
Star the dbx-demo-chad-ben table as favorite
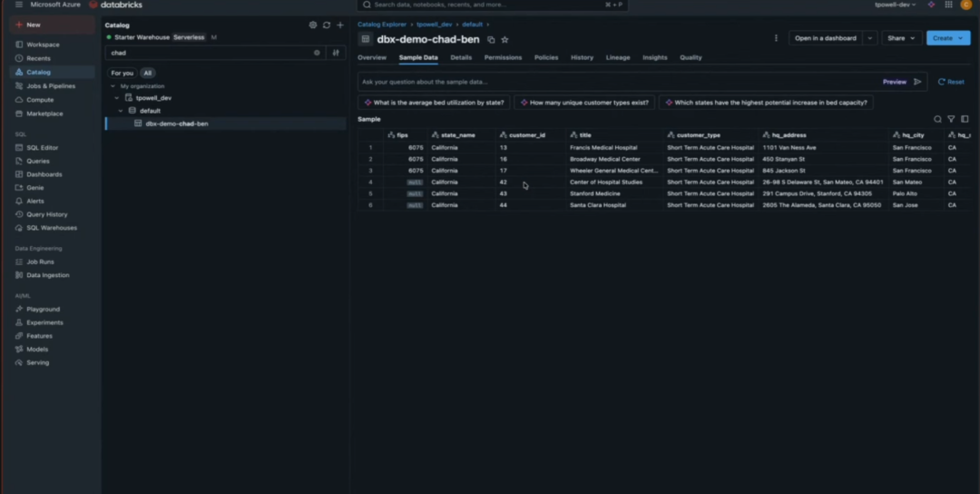pyautogui.click(x=505, y=39)
